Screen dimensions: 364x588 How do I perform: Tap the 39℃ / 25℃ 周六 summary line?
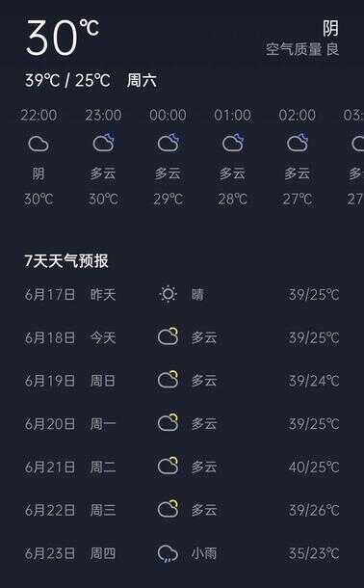pos(91,80)
